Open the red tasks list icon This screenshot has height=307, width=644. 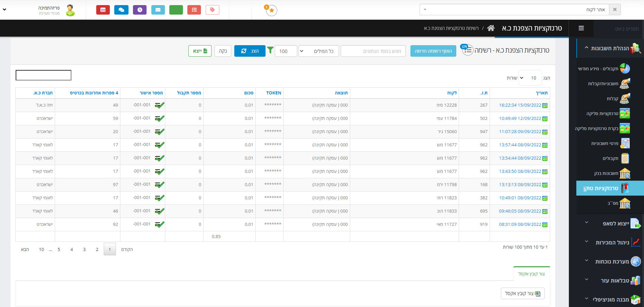tap(194, 10)
